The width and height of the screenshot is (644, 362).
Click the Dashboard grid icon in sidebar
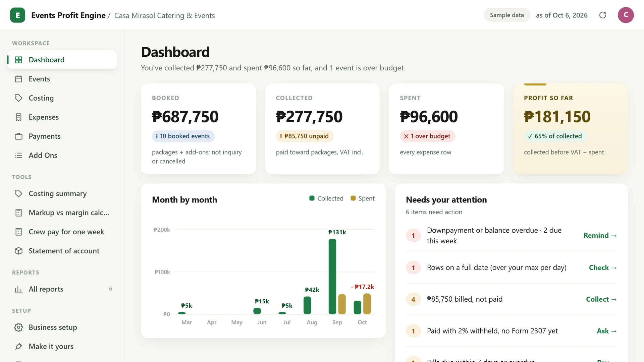pyautogui.click(x=19, y=60)
